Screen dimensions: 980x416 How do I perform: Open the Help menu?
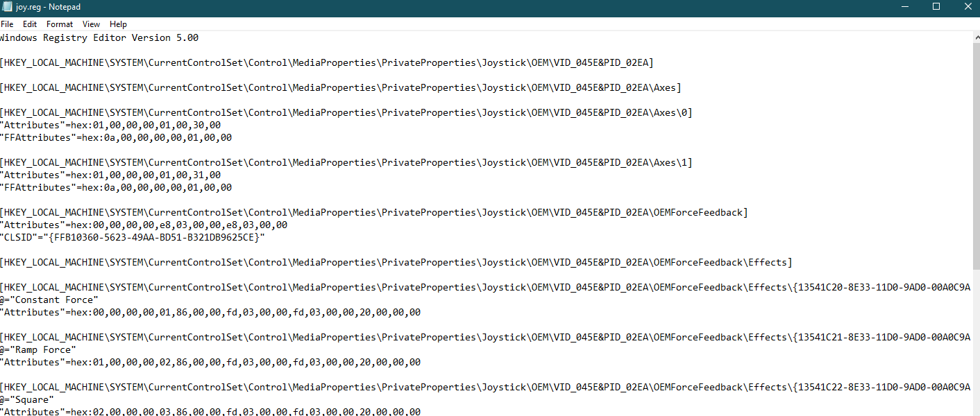coord(118,24)
